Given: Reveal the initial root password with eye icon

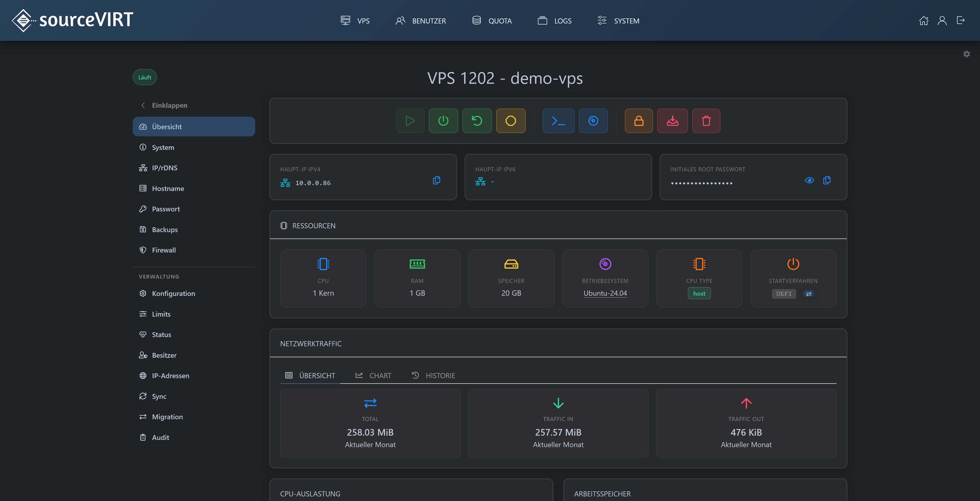Looking at the screenshot, I should 809,180.
